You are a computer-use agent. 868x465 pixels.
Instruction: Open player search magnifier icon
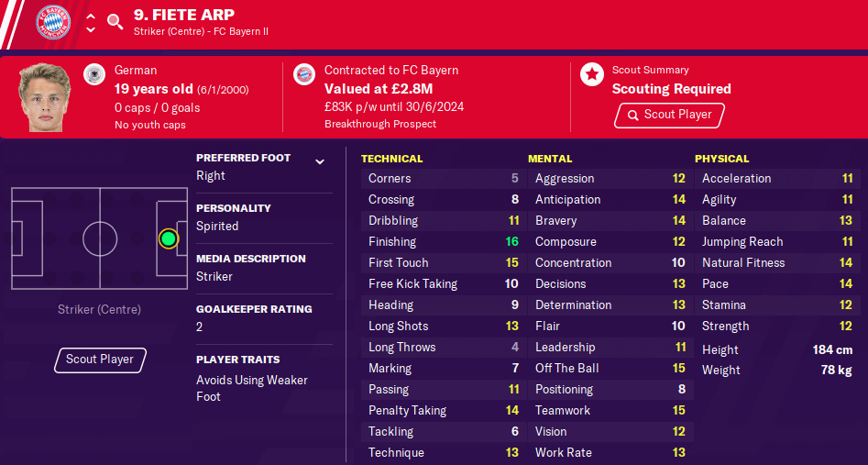(115, 22)
